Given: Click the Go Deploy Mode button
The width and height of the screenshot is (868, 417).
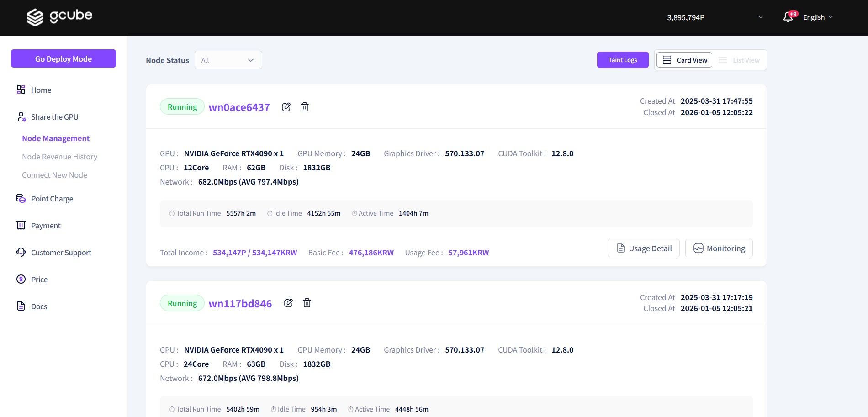Looking at the screenshot, I should tap(64, 58).
